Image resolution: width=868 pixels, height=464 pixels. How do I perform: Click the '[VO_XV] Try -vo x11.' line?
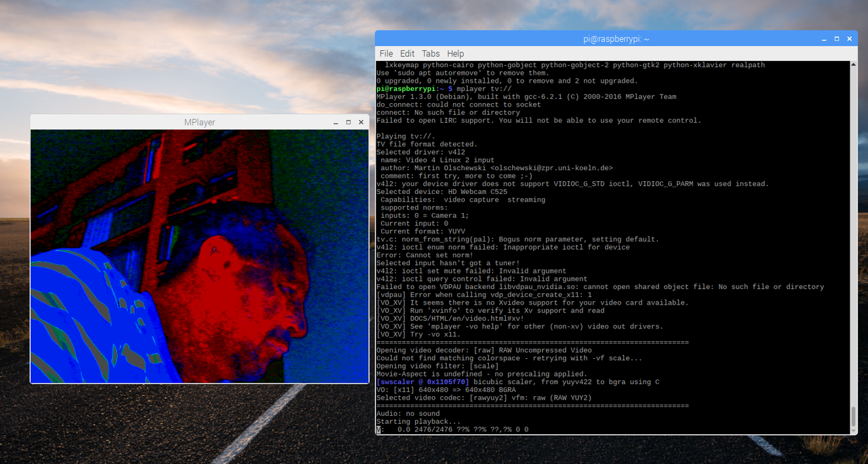point(418,334)
